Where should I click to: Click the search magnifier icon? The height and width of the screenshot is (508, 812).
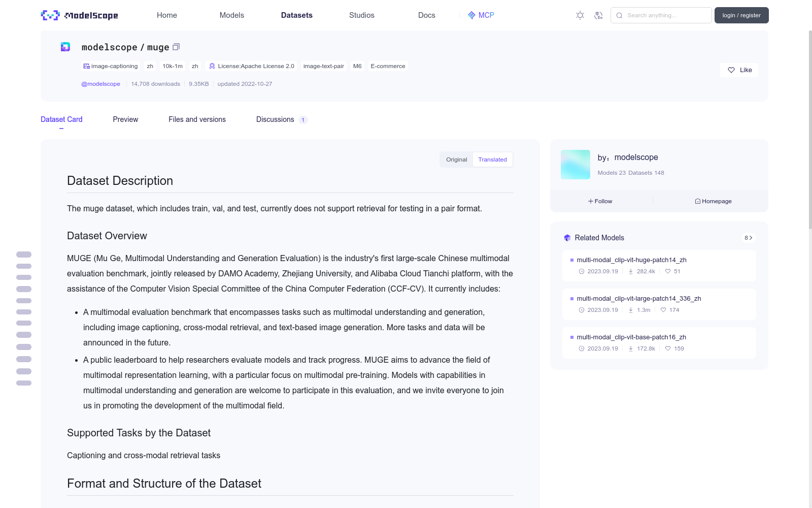tap(619, 15)
